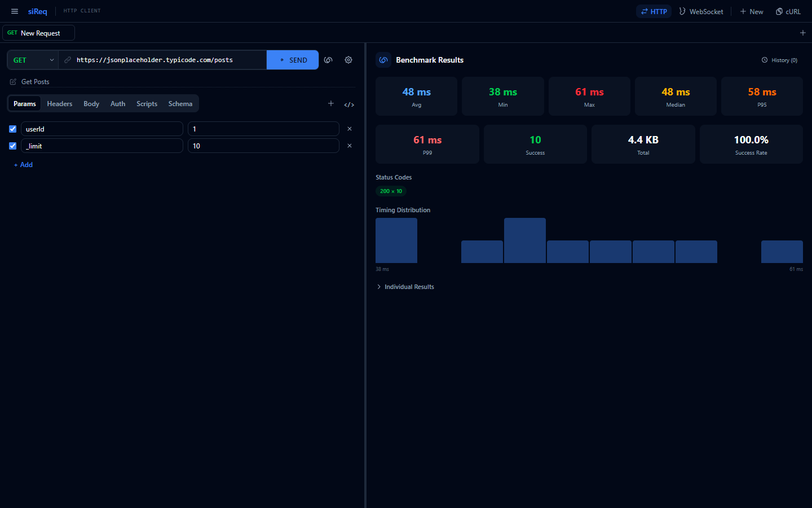The height and width of the screenshot is (508, 812).
Task: Open the Body tab
Action: point(91,104)
